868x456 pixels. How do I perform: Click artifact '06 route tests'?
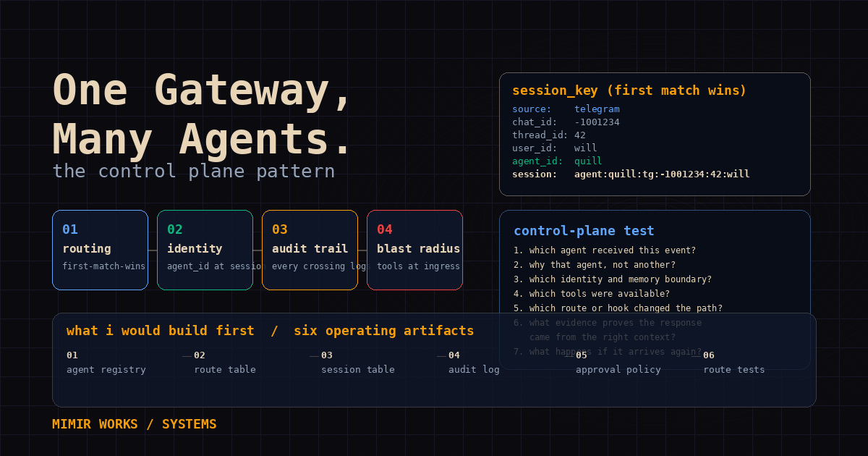pyautogui.click(x=734, y=363)
